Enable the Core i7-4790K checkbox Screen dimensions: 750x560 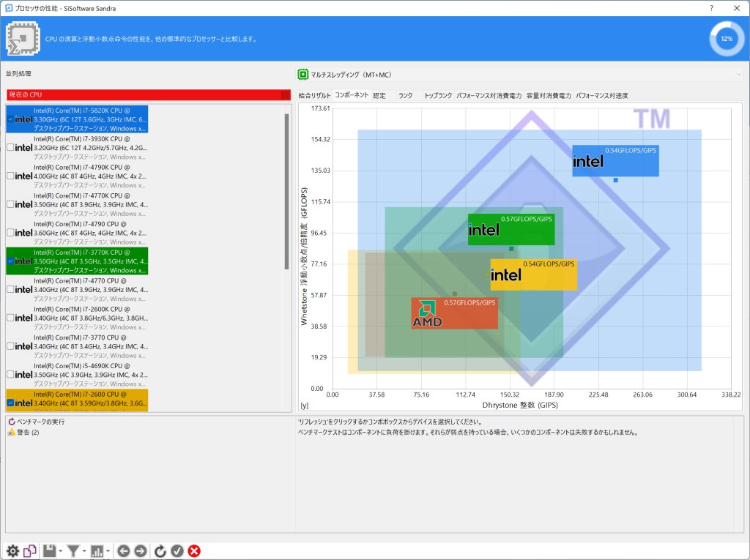(10, 176)
